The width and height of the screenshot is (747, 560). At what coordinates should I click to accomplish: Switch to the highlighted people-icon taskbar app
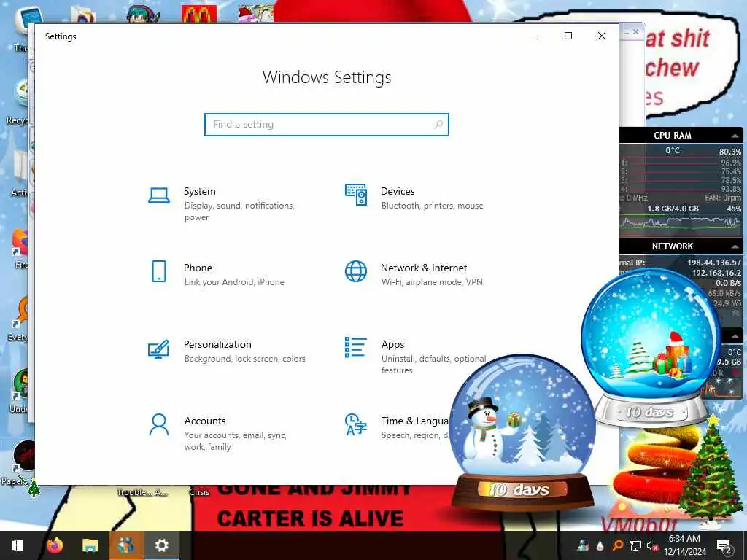point(125,545)
